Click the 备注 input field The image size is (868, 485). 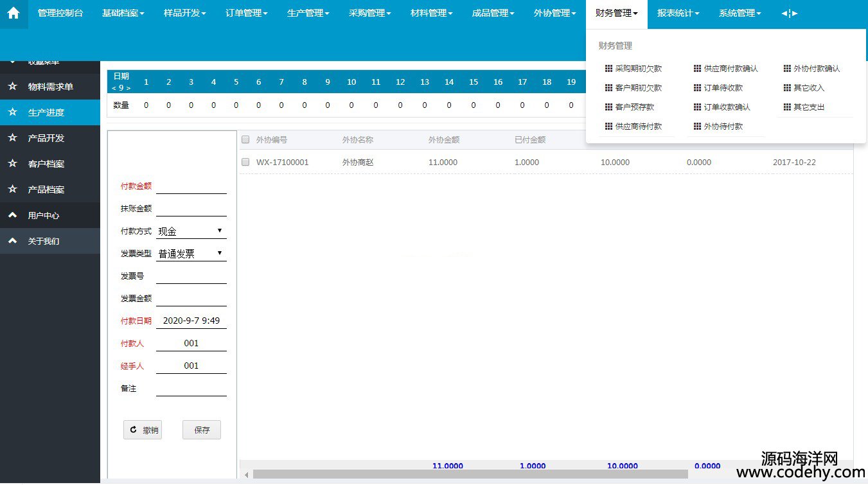click(191, 389)
